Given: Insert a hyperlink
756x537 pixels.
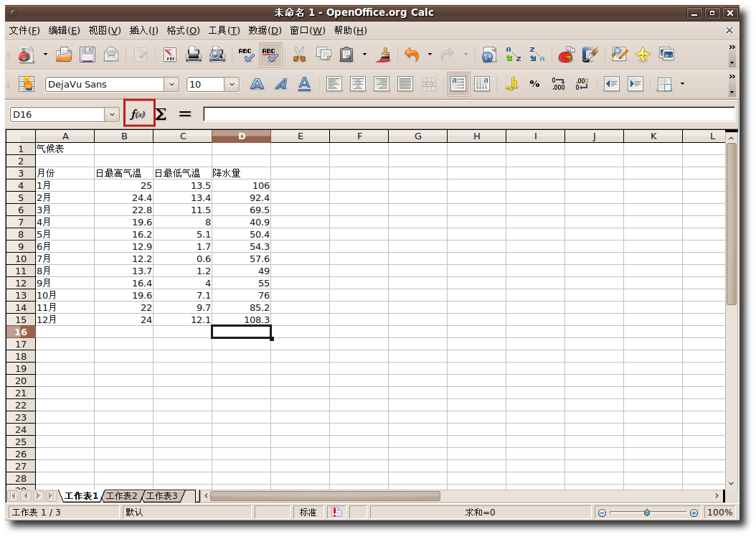Looking at the screenshot, I should coord(488,55).
